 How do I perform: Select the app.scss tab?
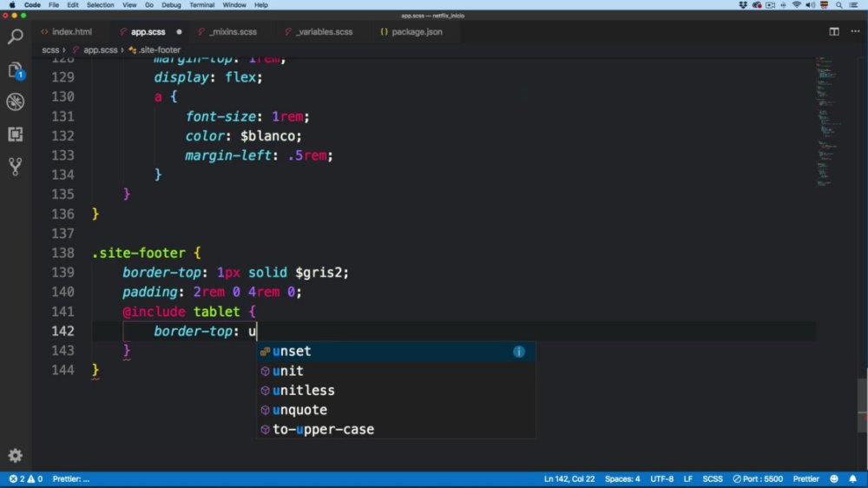tap(148, 31)
